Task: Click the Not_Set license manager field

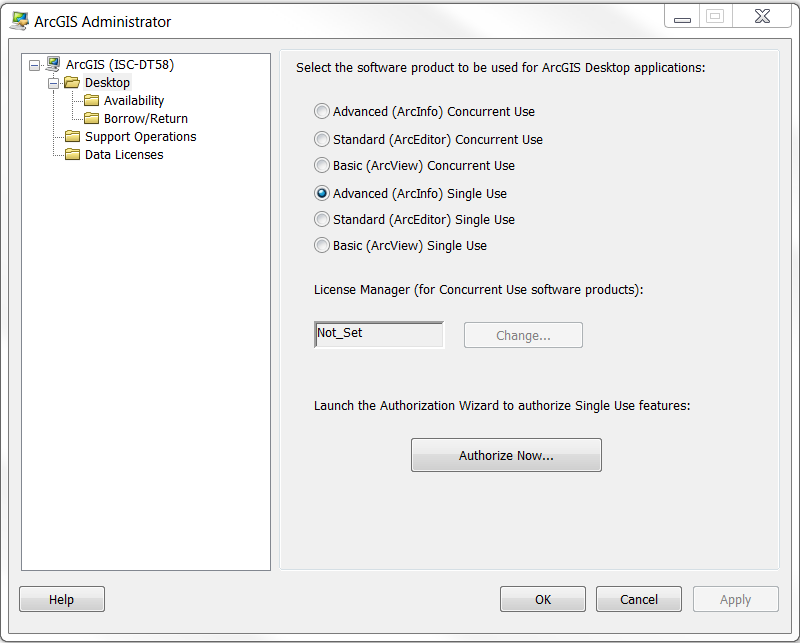Action: (379, 334)
